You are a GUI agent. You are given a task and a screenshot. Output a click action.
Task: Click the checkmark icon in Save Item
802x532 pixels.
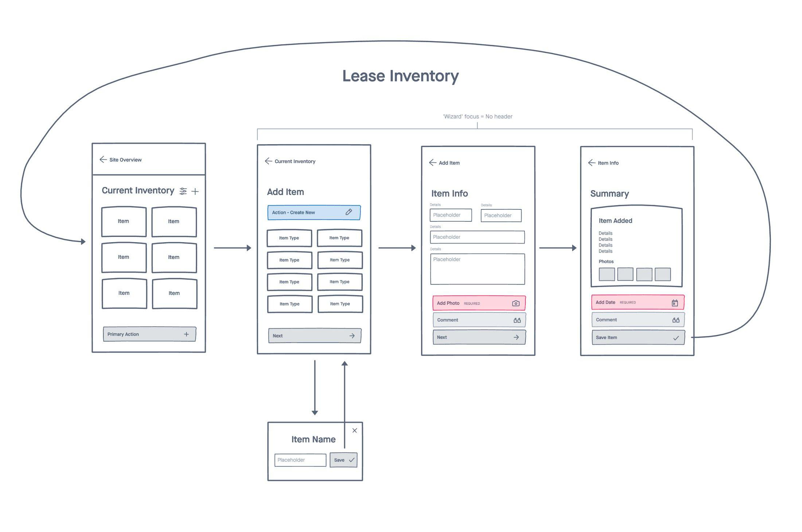pos(676,338)
